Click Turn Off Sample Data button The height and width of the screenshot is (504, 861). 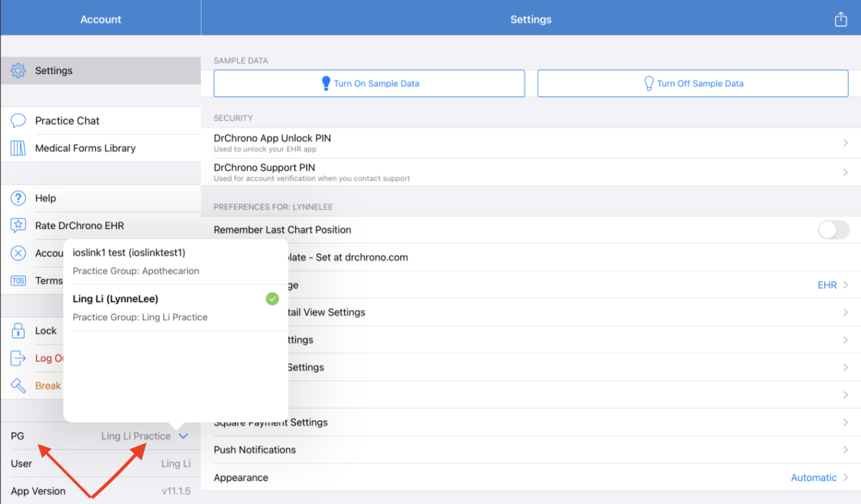(x=693, y=83)
